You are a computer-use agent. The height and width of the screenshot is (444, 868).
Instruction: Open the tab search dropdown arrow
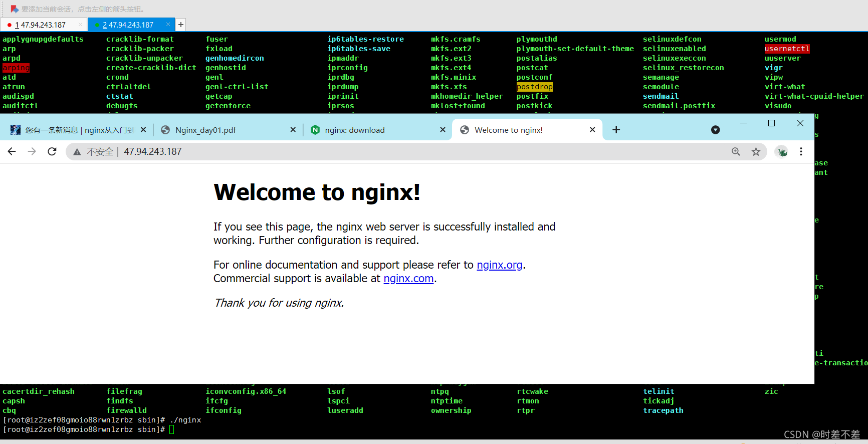(716, 130)
